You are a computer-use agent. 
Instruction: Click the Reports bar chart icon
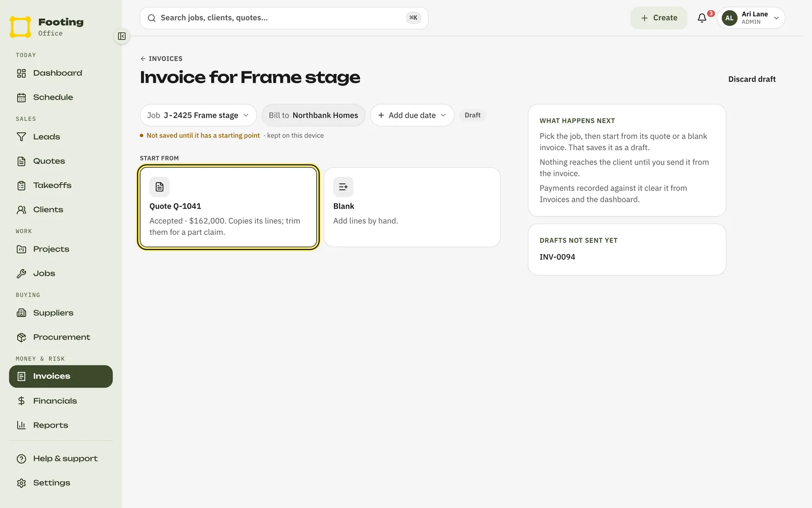pyautogui.click(x=21, y=425)
